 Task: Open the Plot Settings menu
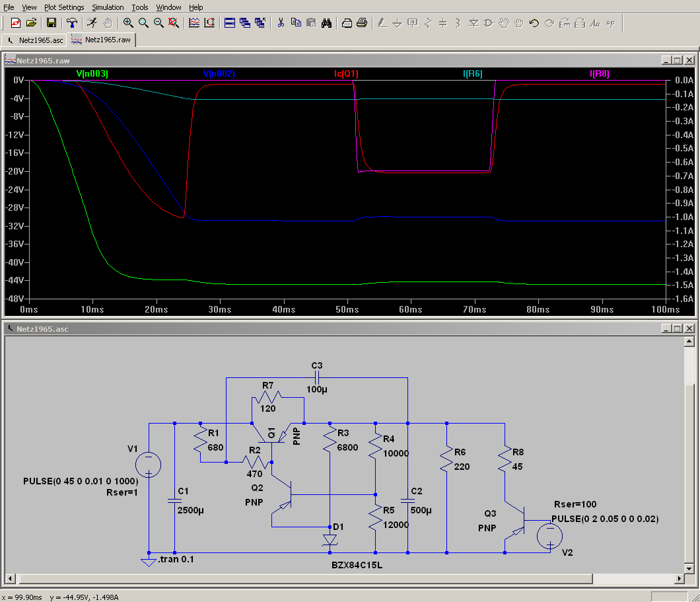(x=64, y=7)
